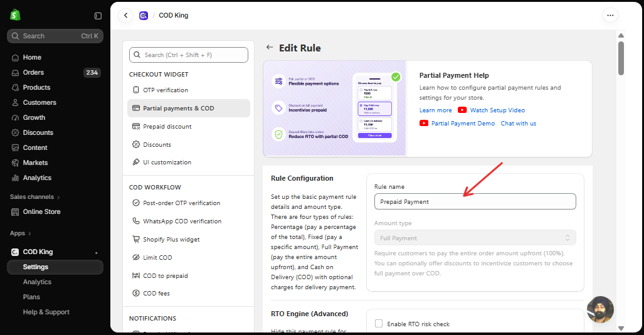Image resolution: width=644 pixels, height=335 pixels.
Task: Click the Chat with us link
Action: click(x=519, y=124)
